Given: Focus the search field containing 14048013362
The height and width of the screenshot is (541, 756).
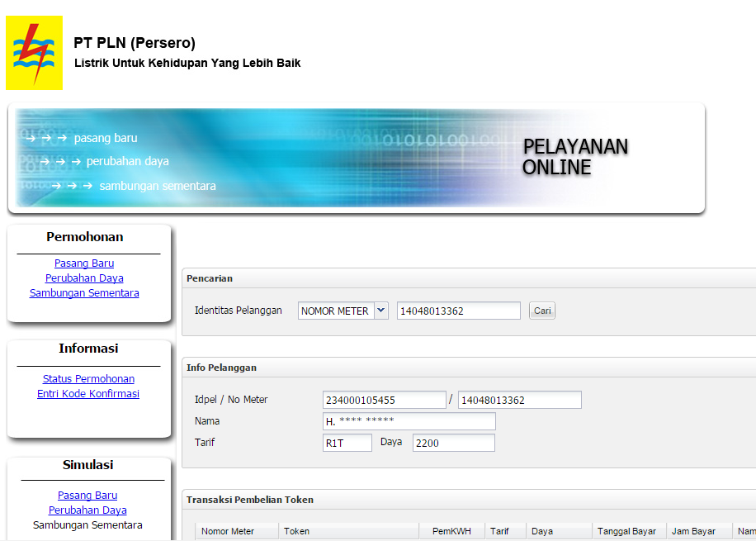Looking at the screenshot, I should [x=459, y=311].
